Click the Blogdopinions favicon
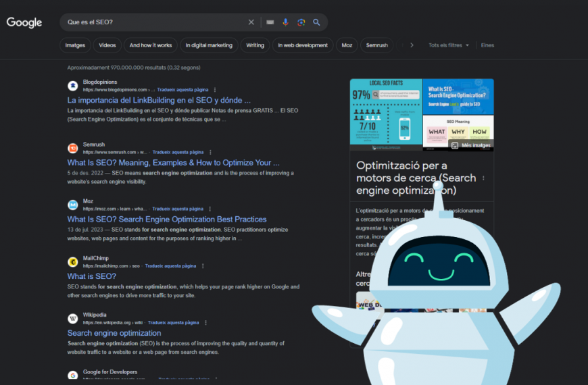The image size is (588, 385). (73, 86)
